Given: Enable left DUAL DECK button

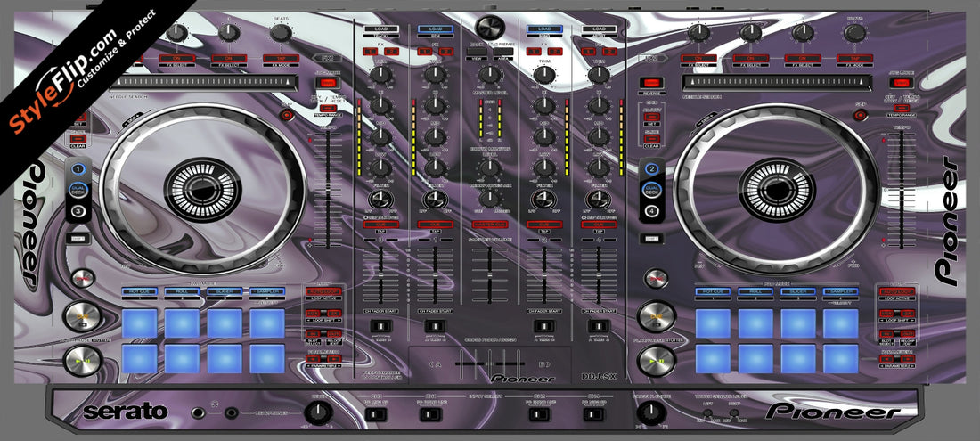Looking at the screenshot, I should [x=78, y=190].
